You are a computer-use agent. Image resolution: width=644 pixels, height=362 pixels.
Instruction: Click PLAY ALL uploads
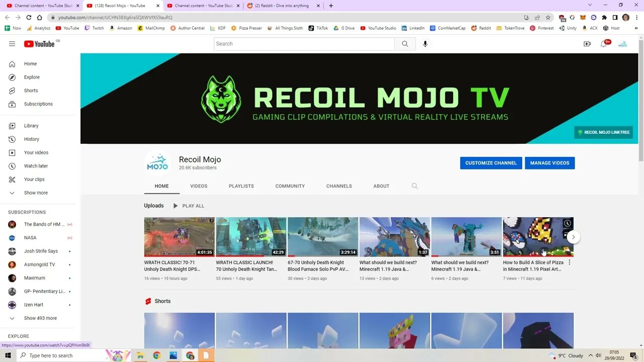[x=189, y=206]
